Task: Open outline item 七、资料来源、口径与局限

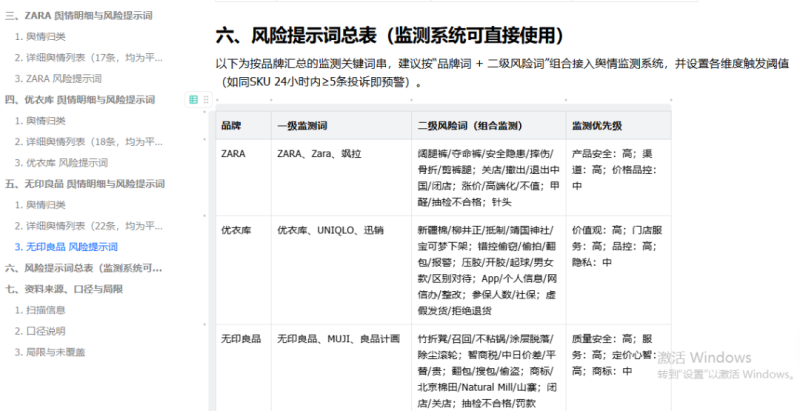Action: coord(64,289)
